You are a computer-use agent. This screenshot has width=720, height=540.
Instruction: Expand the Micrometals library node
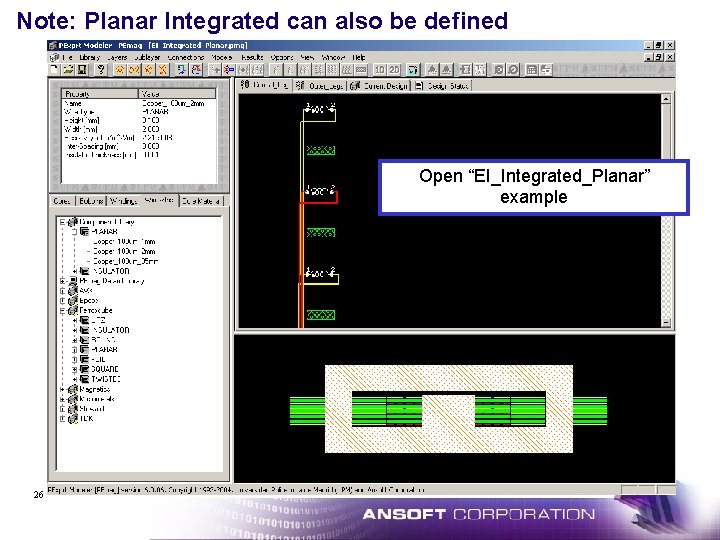click(x=63, y=399)
